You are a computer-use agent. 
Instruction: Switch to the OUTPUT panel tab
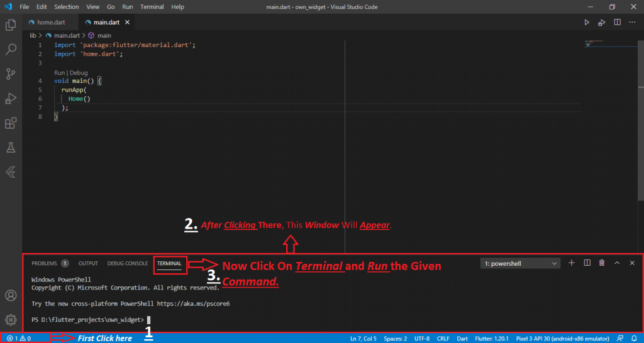click(x=88, y=263)
